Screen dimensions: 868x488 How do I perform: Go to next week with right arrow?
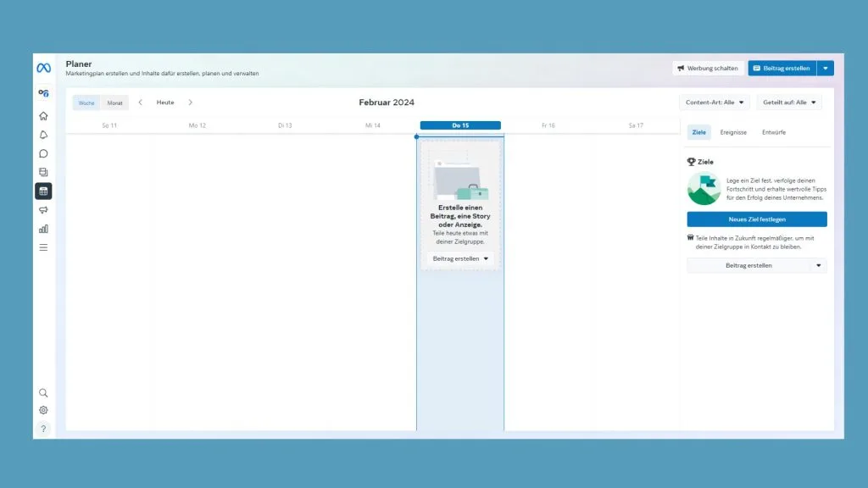[190, 103]
